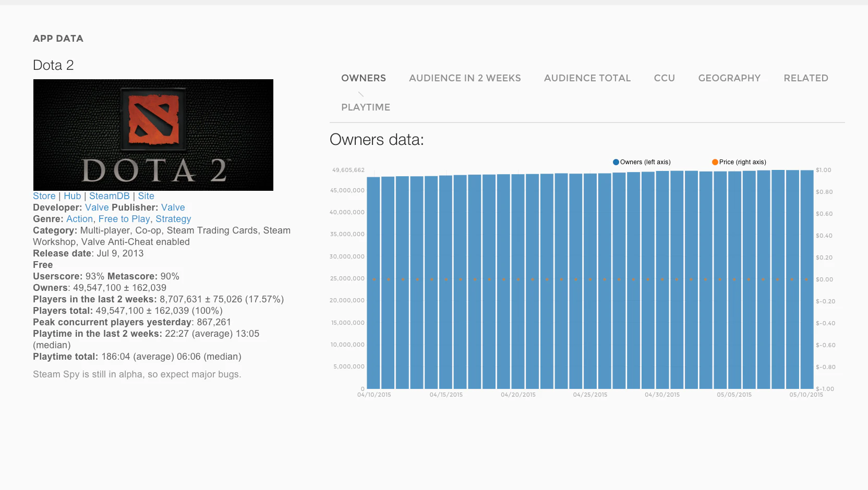Image resolution: width=868 pixels, height=490 pixels.
Task: Click the 05/05/2015 date label
Action: click(734, 395)
